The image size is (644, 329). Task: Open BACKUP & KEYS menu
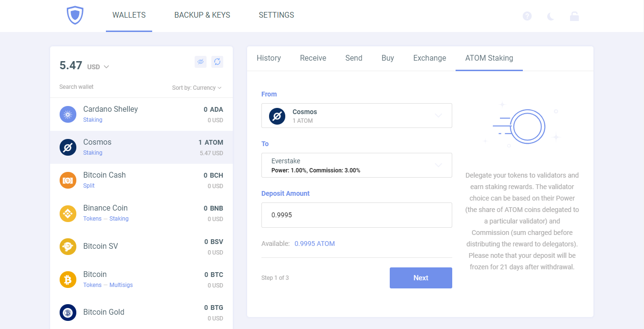tap(202, 15)
